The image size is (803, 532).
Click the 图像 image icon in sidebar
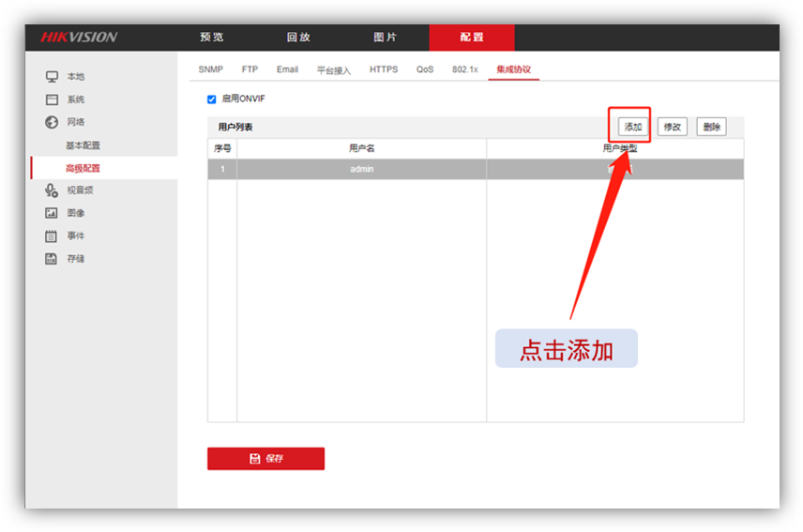pyautogui.click(x=52, y=213)
